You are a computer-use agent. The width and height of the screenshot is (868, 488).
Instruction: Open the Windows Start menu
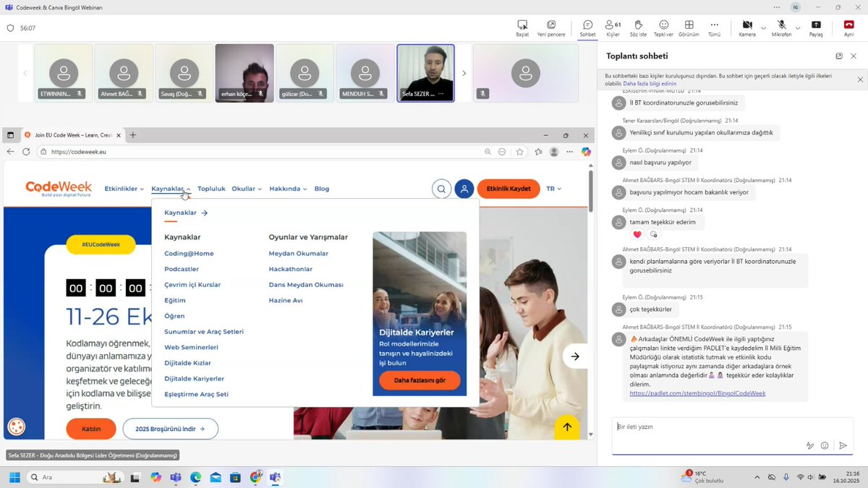[x=14, y=477]
